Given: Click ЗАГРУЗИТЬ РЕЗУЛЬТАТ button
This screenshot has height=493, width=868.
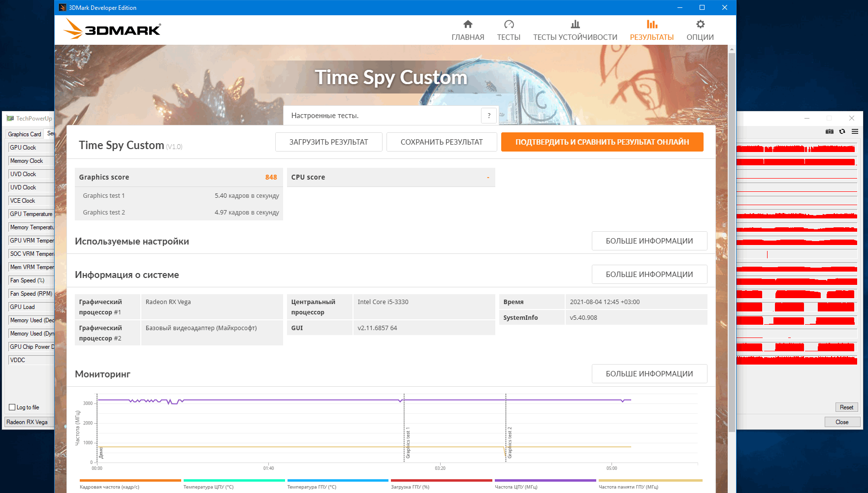Looking at the screenshot, I should click(328, 142).
